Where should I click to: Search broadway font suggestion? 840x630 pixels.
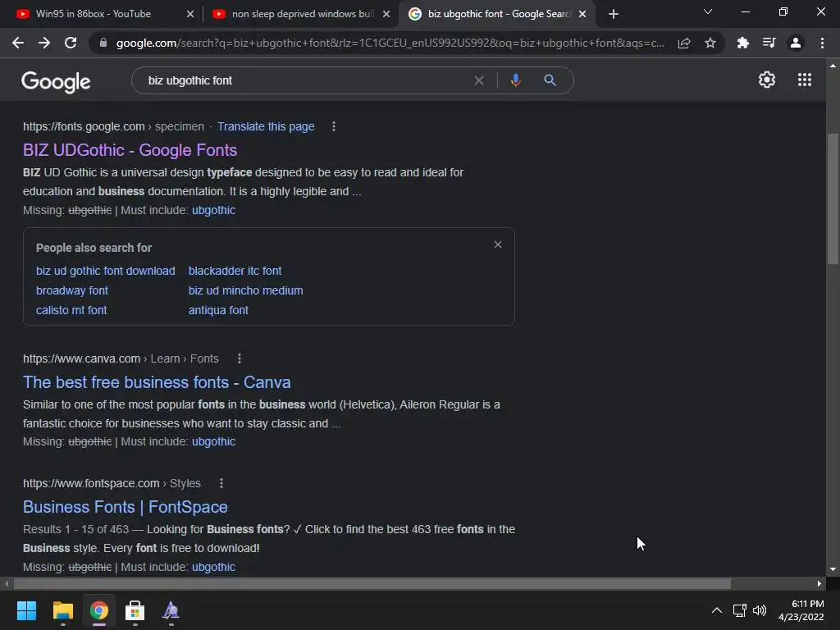[72, 290]
